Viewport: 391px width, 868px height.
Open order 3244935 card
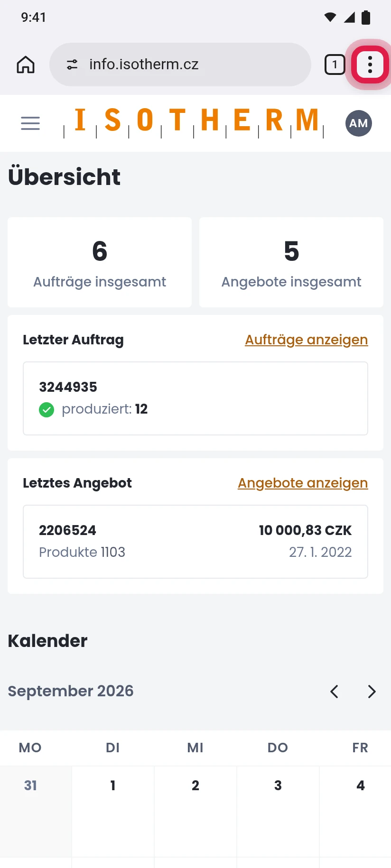(x=195, y=398)
